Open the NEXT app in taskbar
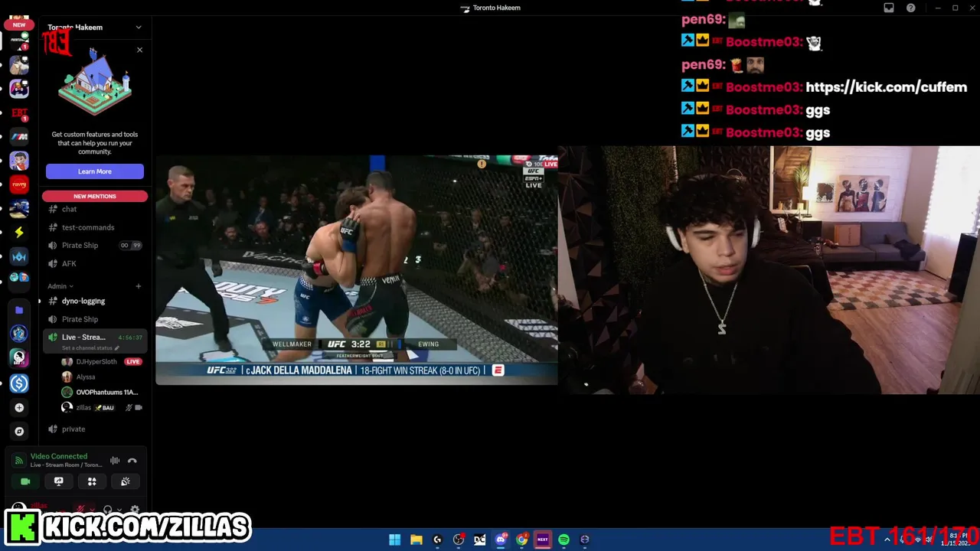This screenshot has width=980, height=551. pos(543,540)
